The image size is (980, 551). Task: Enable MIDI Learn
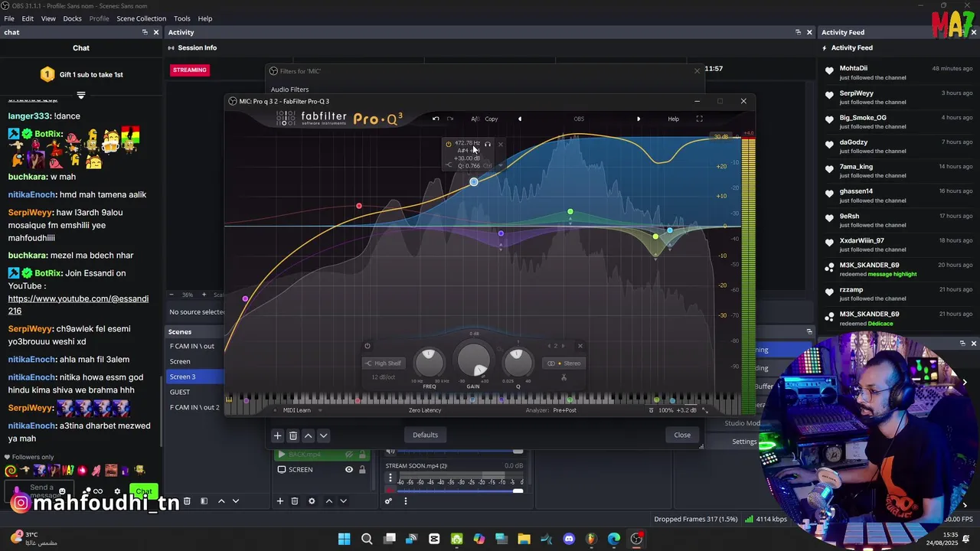(x=296, y=410)
